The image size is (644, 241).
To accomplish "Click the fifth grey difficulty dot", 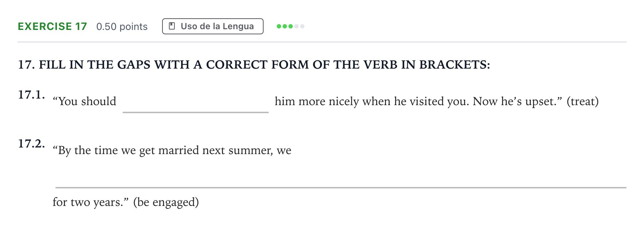I will [302, 26].
